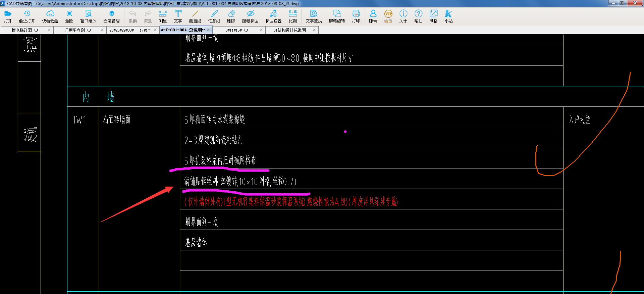This screenshot has height=294, width=644.
Task: Click the vertical 建筑 label box
Action: (x=30, y=132)
